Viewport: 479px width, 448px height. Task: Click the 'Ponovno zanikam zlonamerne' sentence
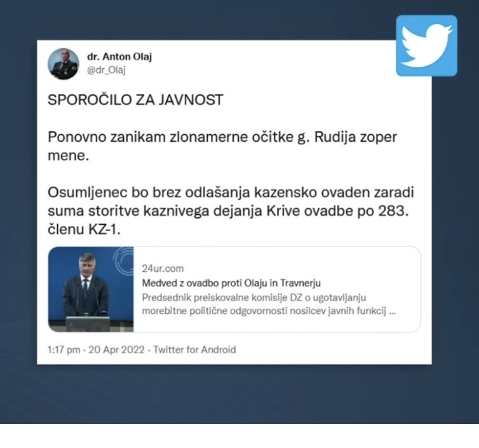[x=222, y=146]
